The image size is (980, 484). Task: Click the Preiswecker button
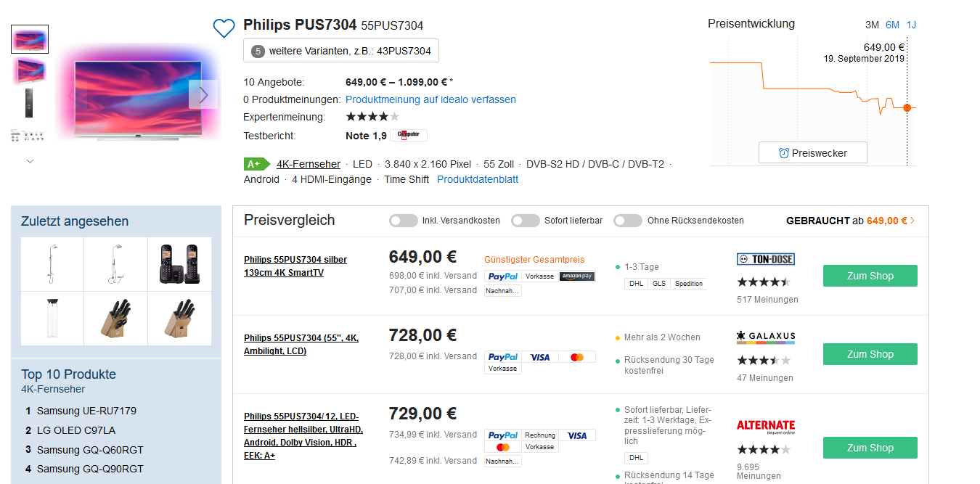(812, 153)
